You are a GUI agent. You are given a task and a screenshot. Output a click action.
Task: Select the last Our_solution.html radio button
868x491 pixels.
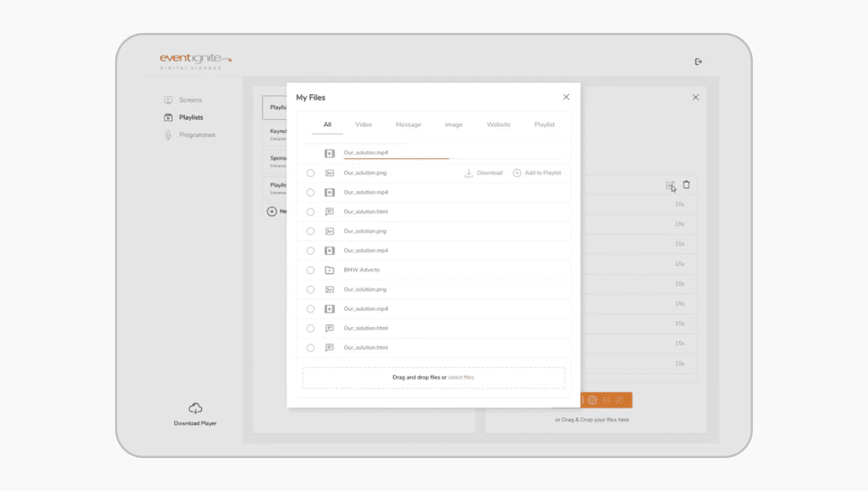[x=310, y=348]
